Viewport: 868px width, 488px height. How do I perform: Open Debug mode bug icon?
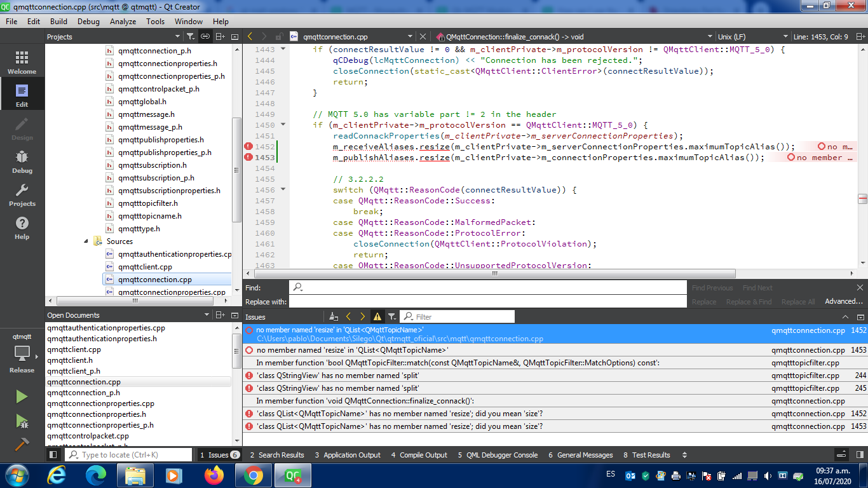point(22,162)
